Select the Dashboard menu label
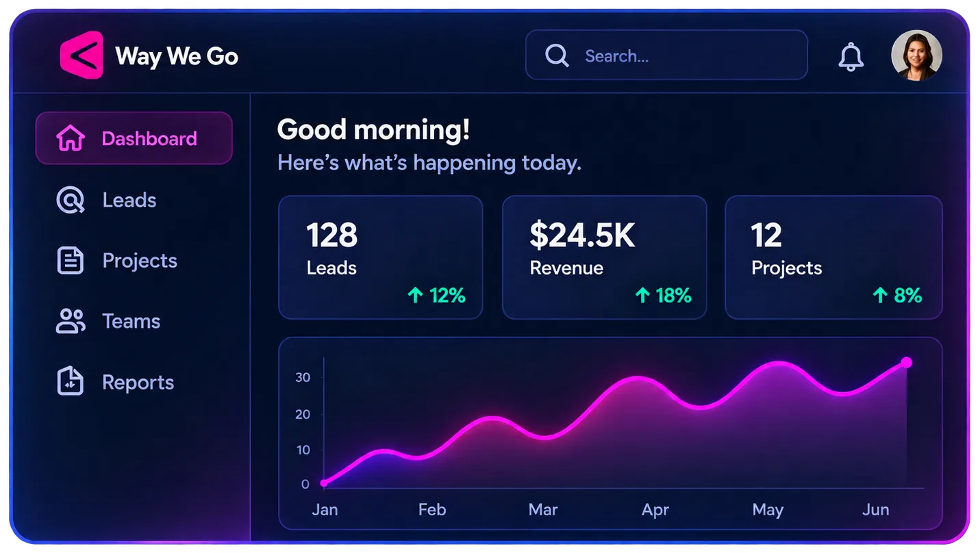 click(x=149, y=139)
